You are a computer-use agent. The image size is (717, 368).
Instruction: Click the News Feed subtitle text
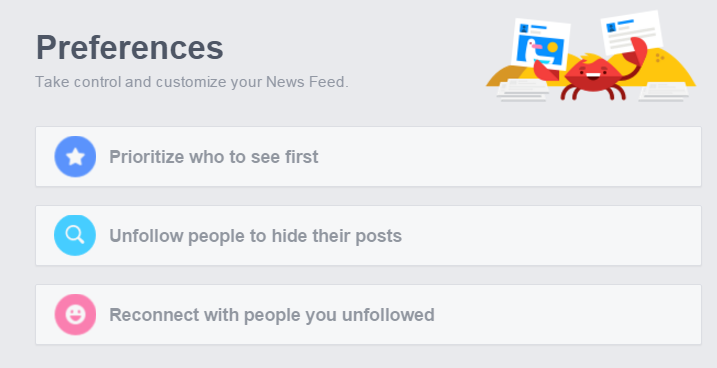point(192,82)
